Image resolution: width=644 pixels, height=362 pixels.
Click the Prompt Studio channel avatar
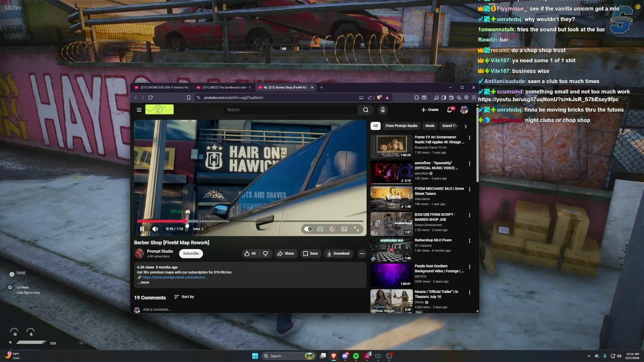139,253
